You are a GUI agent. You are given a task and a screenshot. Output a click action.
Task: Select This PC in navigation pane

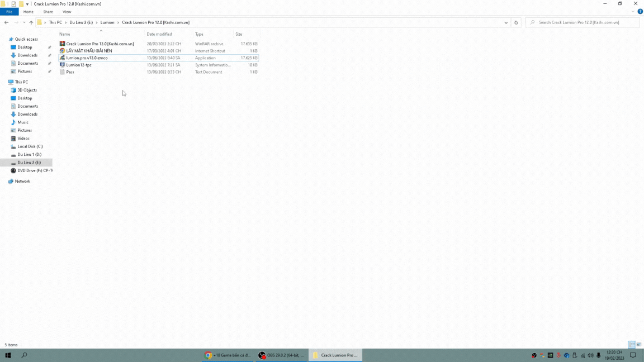click(x=21, y=82)
